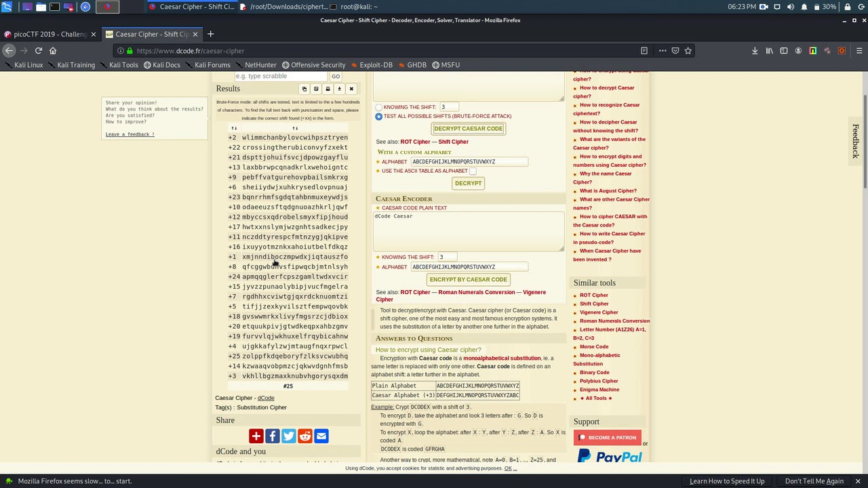Viewport: 868px width, 488px height.
Task: Click the red plus share icon
Action: (256, 436)
